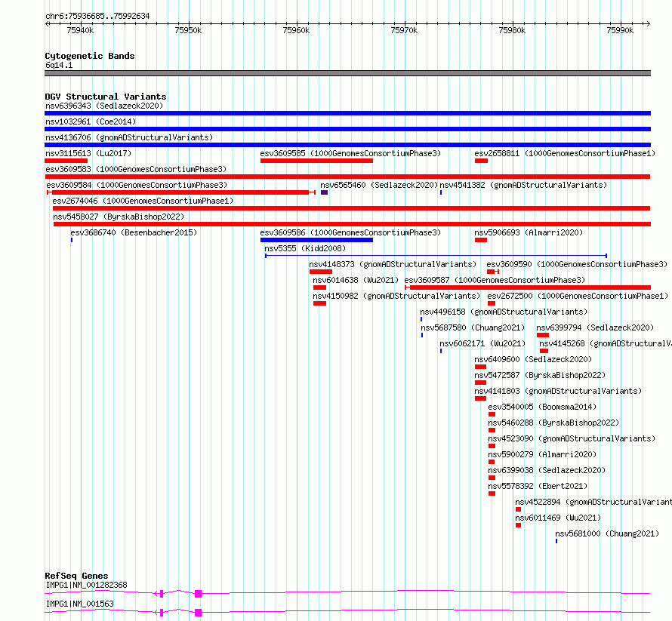Click nsv5355 (Kidd2008) label

(305, 248)
